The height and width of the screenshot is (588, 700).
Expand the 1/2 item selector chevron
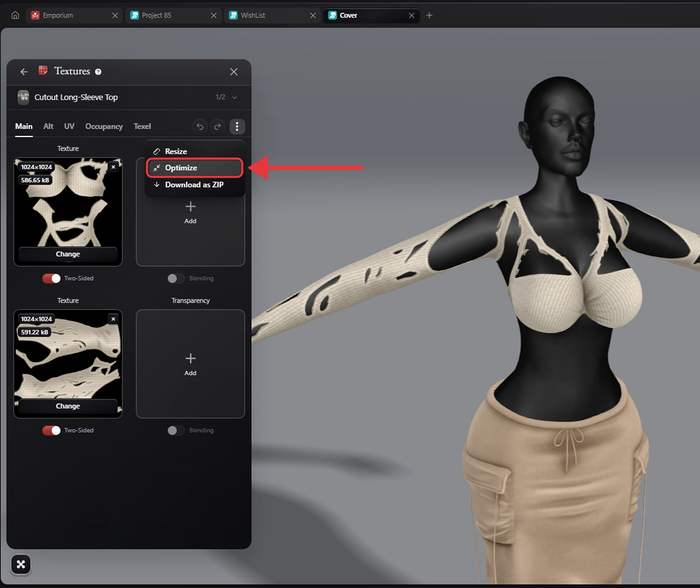point(235,97)
